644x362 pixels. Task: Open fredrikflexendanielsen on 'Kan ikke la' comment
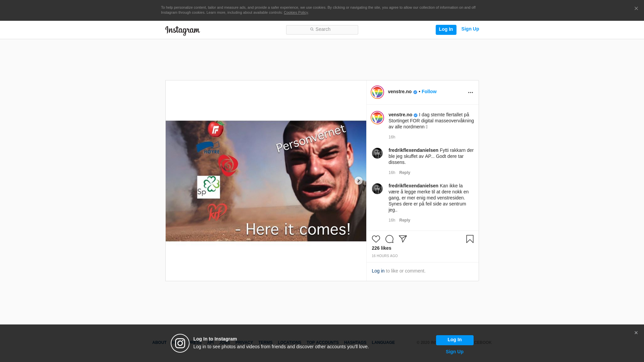pyautogui.click(x=413, y=186)
